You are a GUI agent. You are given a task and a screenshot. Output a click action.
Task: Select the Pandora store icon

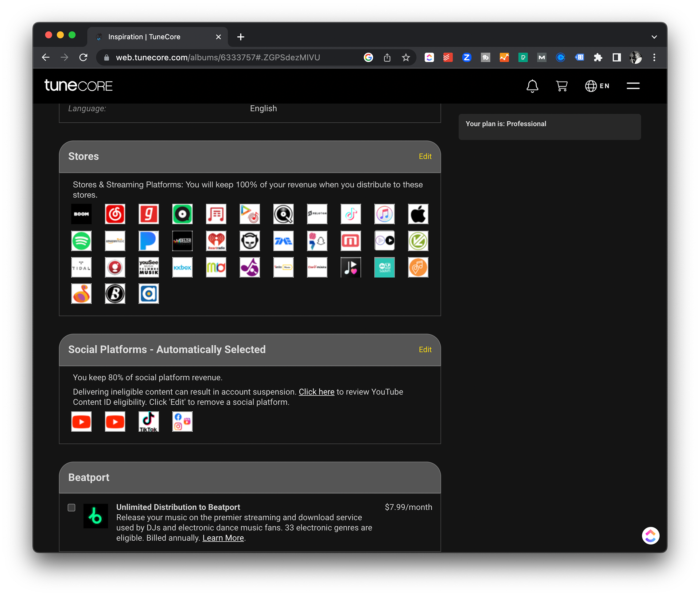148,241
